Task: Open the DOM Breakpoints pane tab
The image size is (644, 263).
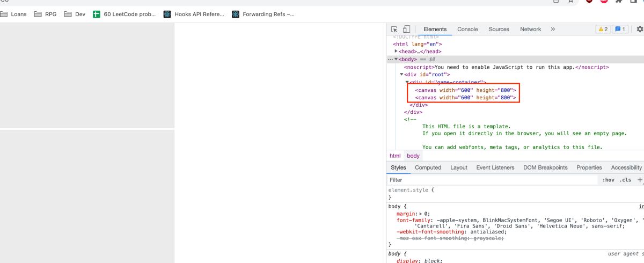Action: pos(545,167)
